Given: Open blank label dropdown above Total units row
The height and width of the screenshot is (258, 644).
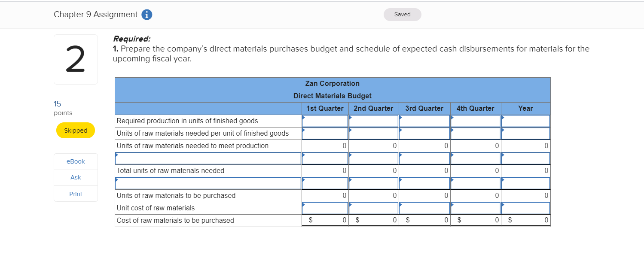Looking at the screenshot, I should tap(208, 158).
